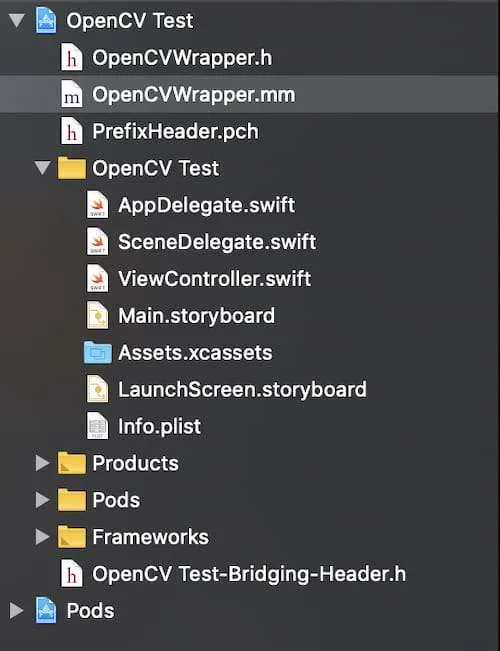Click the yellow OpenCV Test folder icon
Viewport: 500px width, 651px height.
click(x=72, y=168)
